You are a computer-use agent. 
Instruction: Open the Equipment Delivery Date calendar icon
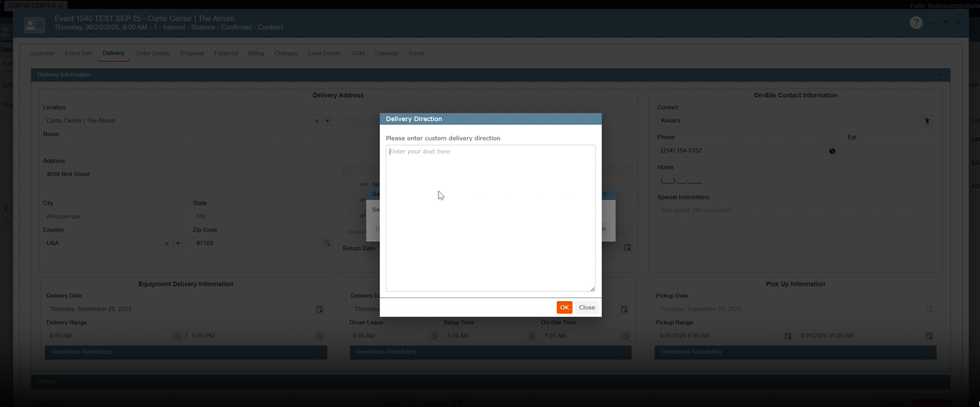[320, 309]
